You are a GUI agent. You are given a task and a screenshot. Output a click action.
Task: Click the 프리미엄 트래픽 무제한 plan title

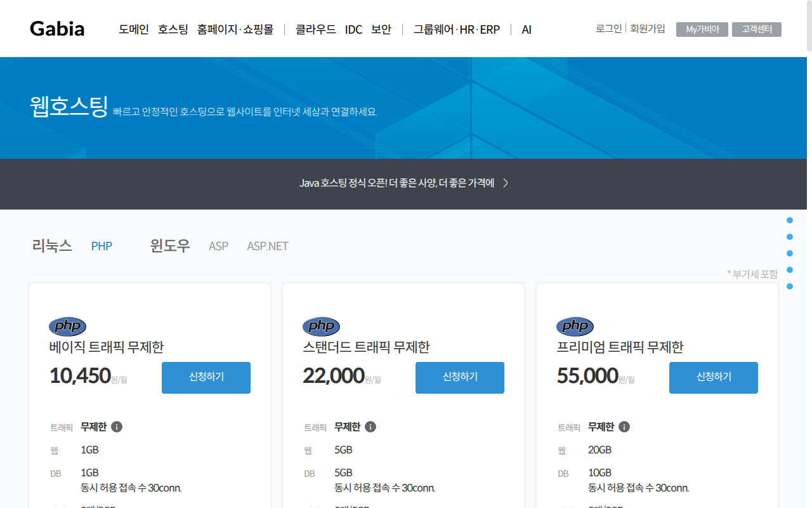(x=620, y=347)
